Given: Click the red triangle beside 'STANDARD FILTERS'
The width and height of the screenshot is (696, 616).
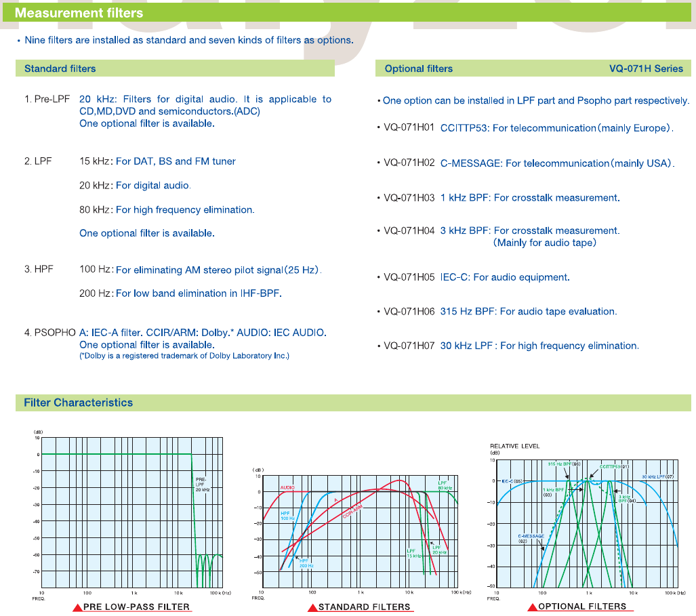Looking at the screenshot, I should click(312, 608).
